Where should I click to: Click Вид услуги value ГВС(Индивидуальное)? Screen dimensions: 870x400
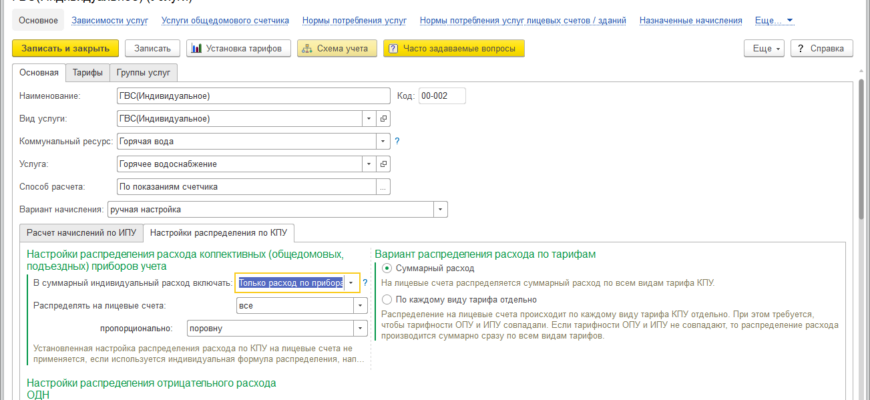240,119
